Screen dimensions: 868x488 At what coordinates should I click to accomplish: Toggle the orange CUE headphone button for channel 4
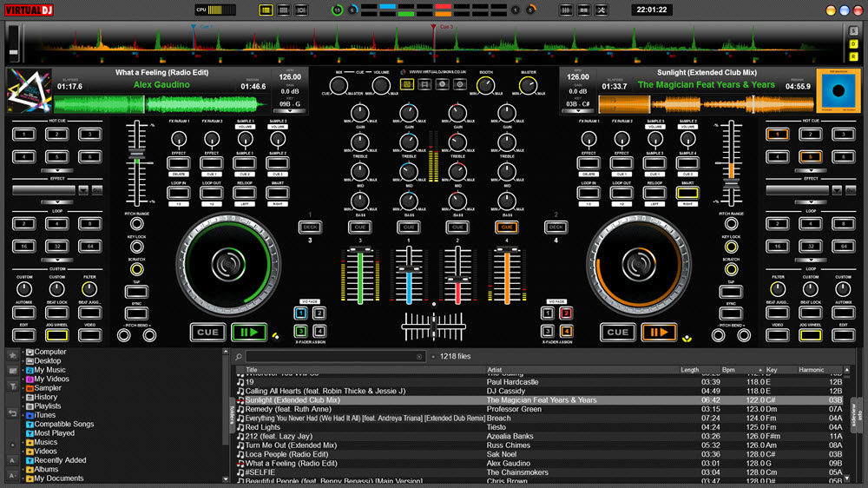coord(507,228)
